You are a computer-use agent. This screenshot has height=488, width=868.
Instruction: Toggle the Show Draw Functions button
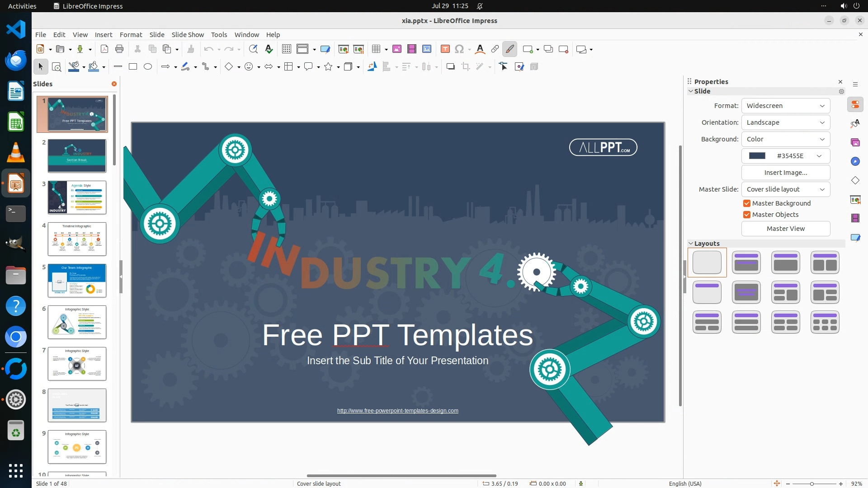(510, 49)
